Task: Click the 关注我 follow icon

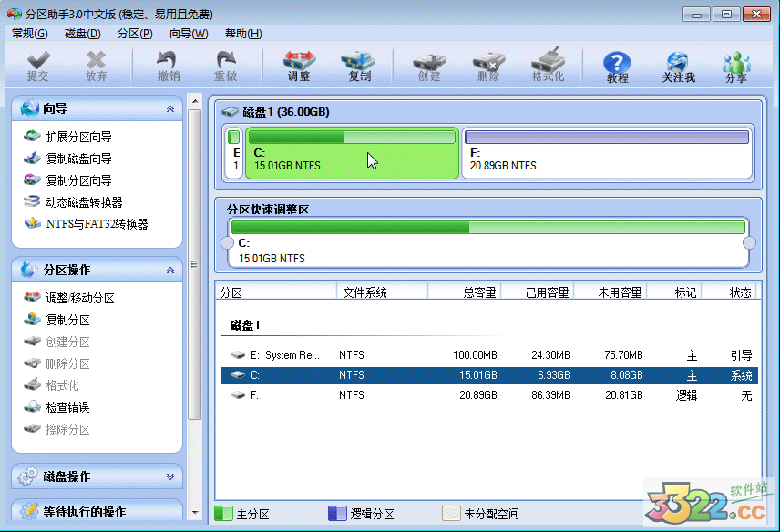Action: (x=678, y=66)
